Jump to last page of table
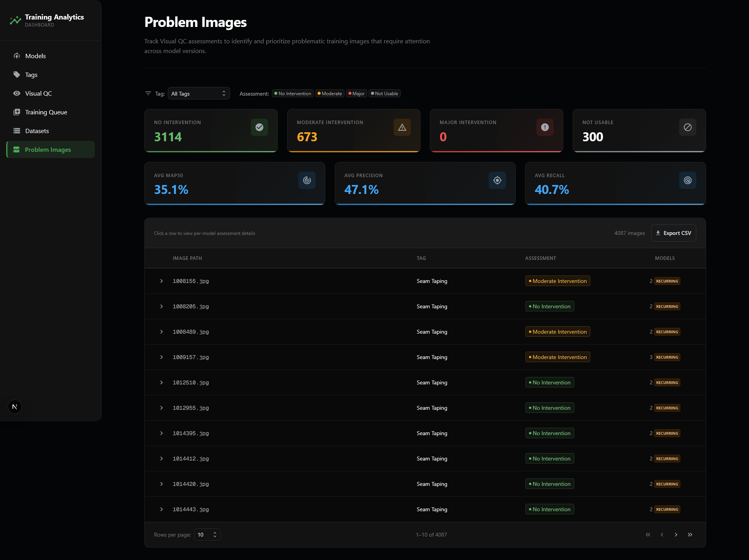This screenshot has width=749, height=560. [x=690, y=535]
